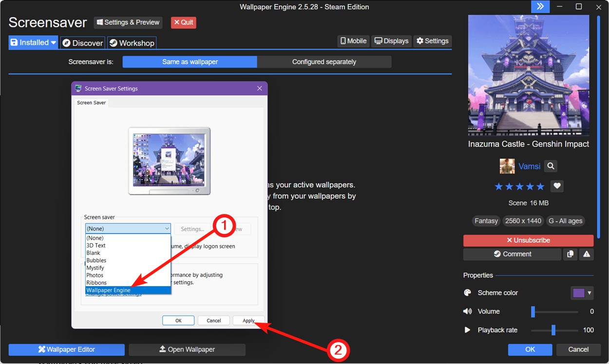Copy wallpaper info with the duplicate icon

click(x=570, y=254)
